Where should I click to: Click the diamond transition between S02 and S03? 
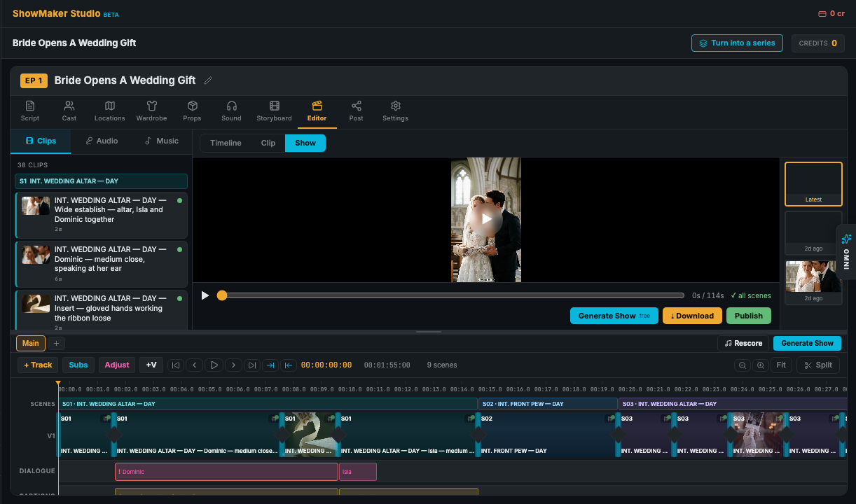tap(618, 435)
